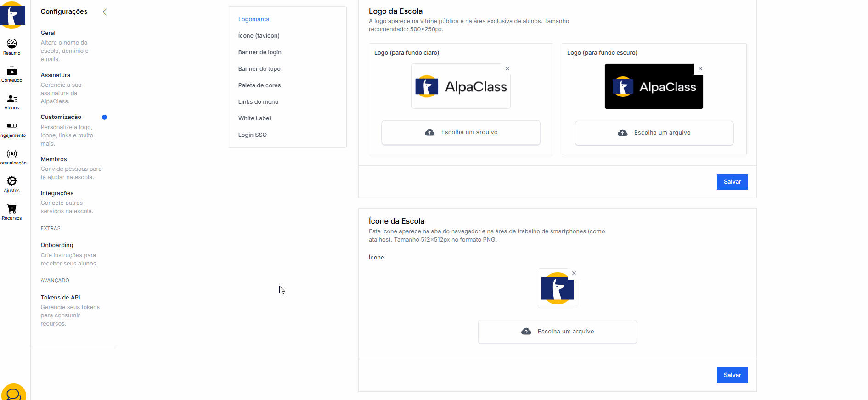Open the Conteúdo section icon
The width and height of the screenshot is (868, 400).
click(12, 72)
